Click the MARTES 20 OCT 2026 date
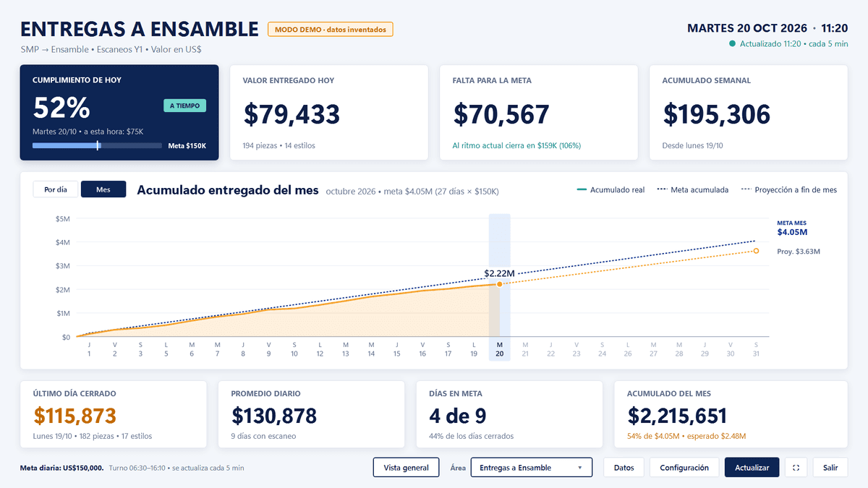The height and width of the screenshot is (488, 868). tap(747, 28)
